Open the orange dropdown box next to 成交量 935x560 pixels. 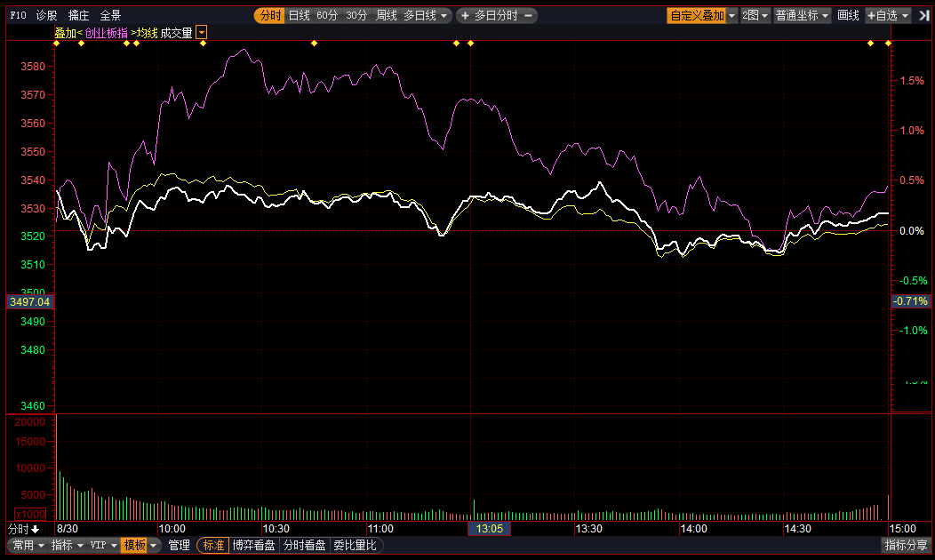(202, 33)
